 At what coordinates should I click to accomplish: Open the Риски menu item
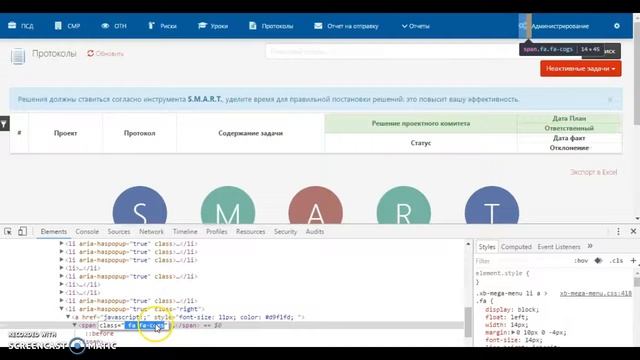click(162, 26)
